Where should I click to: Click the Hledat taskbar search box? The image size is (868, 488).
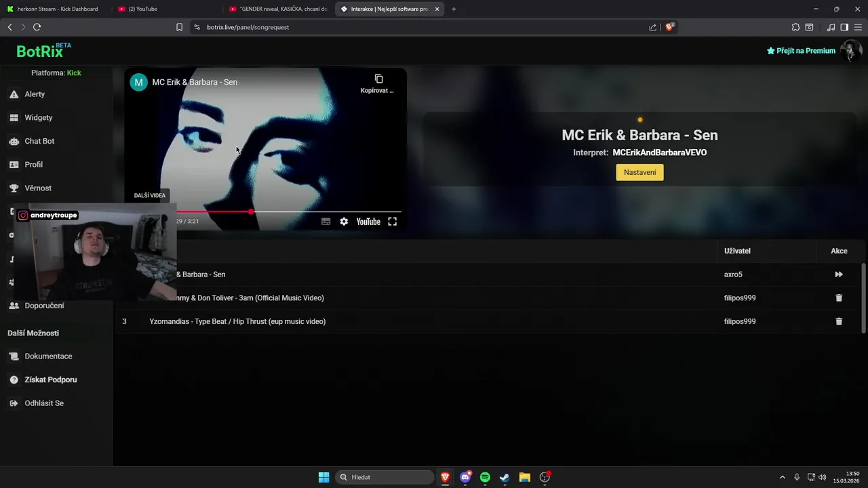[x=384, y=477]
